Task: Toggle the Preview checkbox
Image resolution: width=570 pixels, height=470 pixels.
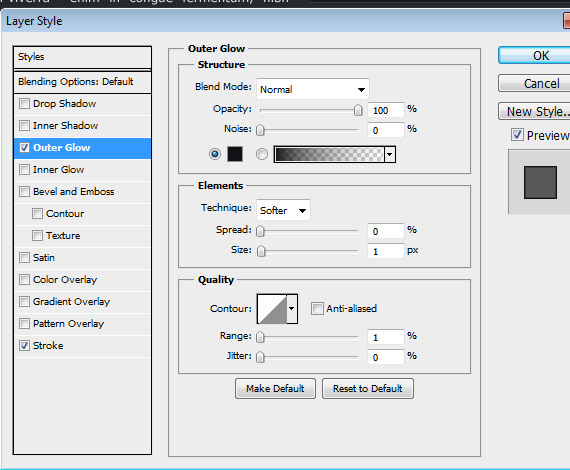Action: (x=517, y=135)
